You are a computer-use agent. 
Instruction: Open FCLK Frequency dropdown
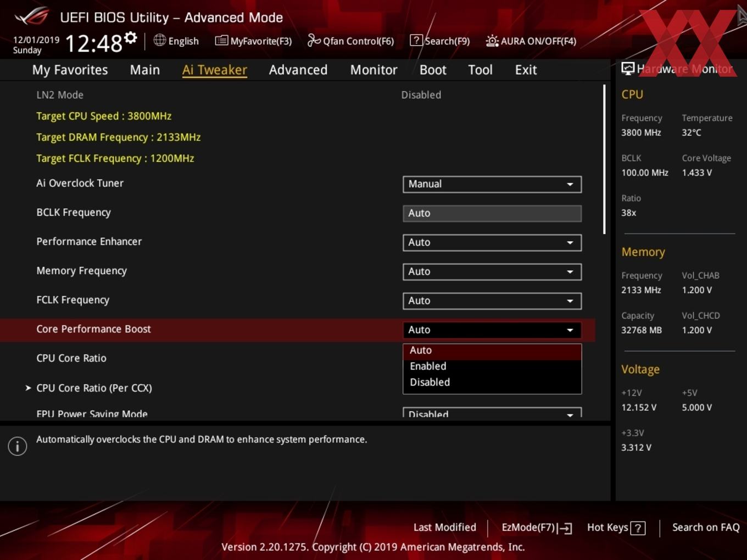pyautogui.click(x=492, y=300)
